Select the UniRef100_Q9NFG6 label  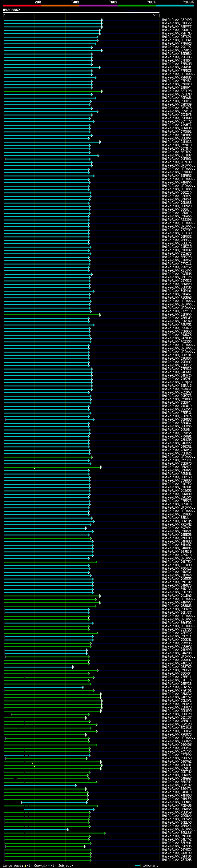click(177, 857)
